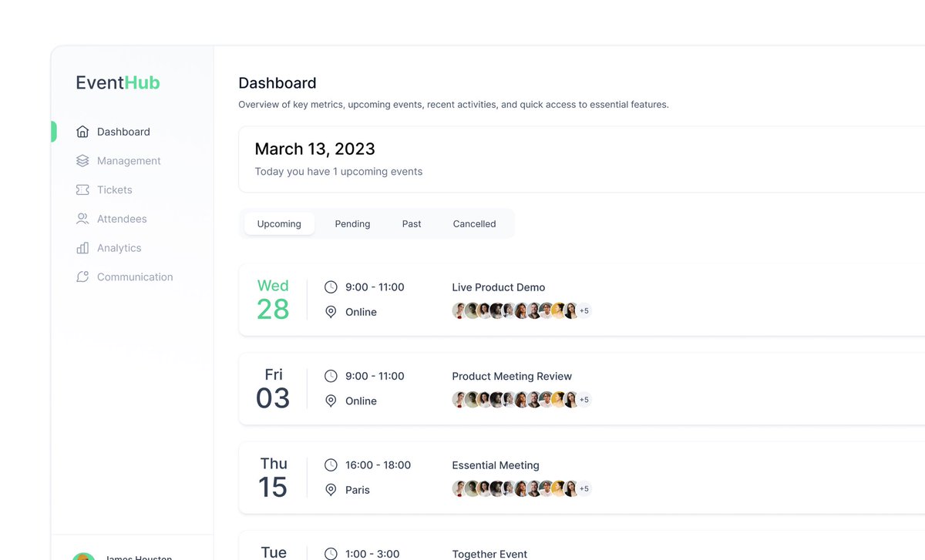Click first attendee avatar of Essential Meeting
This screenshot has height=560, width=925.
click(x=460, y=488)
